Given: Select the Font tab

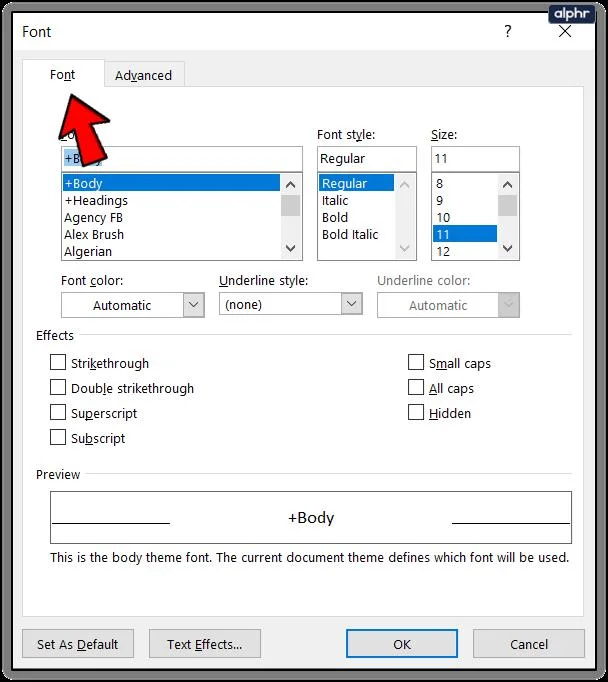Looking at the screenshot, I should coord(63,74).
